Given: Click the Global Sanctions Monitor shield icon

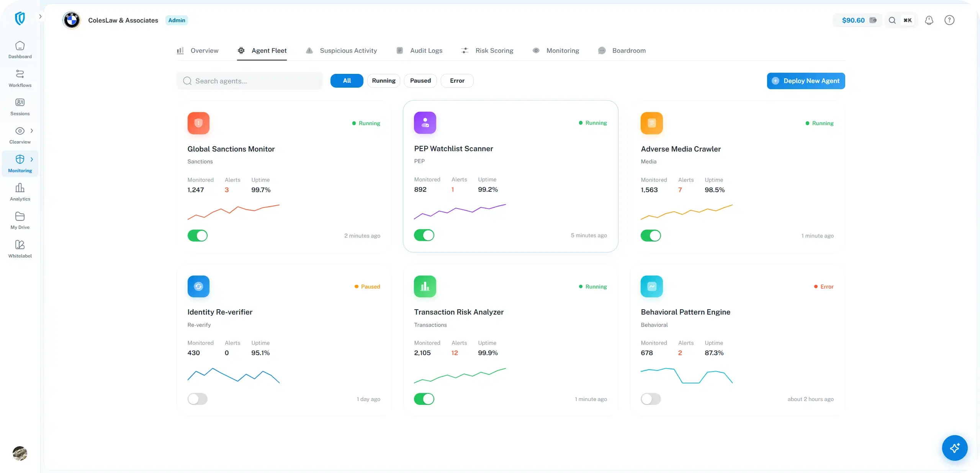Looking at the screenshot, I should tap(198, 123).
